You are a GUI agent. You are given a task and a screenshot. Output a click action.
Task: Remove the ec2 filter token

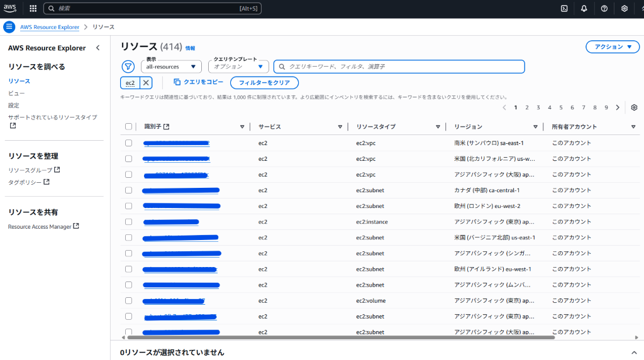coord(146,82)
